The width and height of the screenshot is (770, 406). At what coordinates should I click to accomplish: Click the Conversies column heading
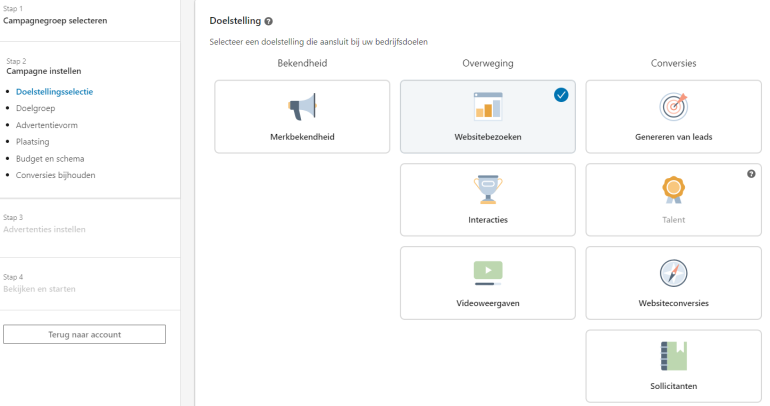(674, 63)
